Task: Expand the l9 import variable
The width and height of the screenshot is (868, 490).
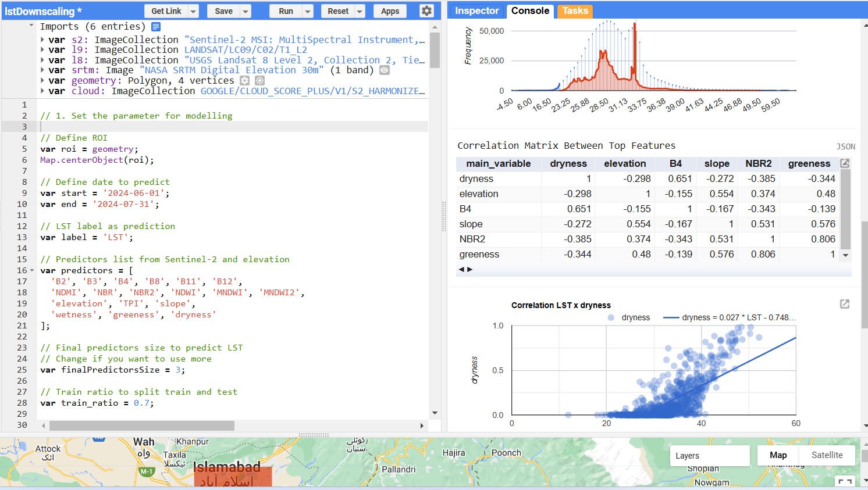Action: point(42,50)
